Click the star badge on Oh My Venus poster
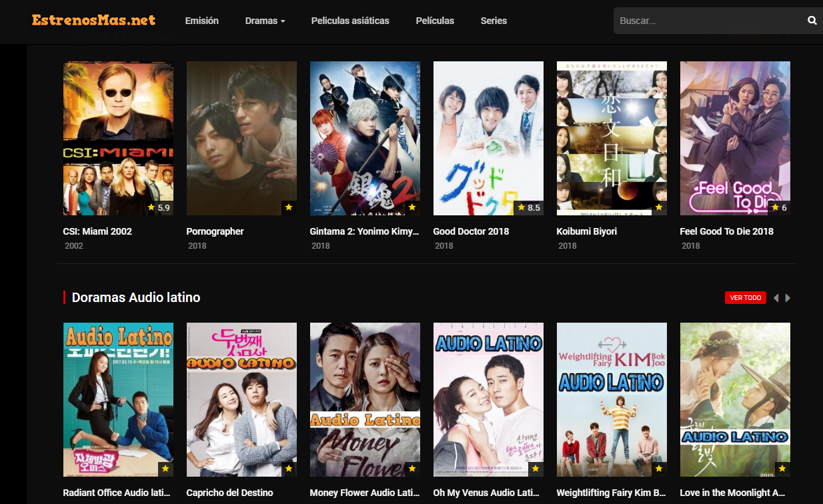This screenshot has width=823, height=504. click(x=536, y=469)
